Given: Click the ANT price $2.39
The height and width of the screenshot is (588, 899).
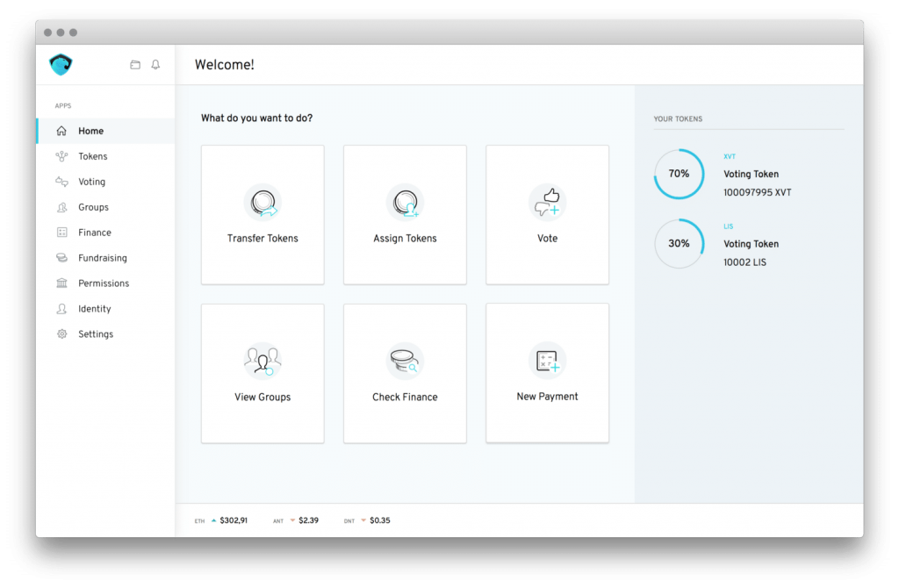Looking at the screenshot, I should tap(308, 521).
